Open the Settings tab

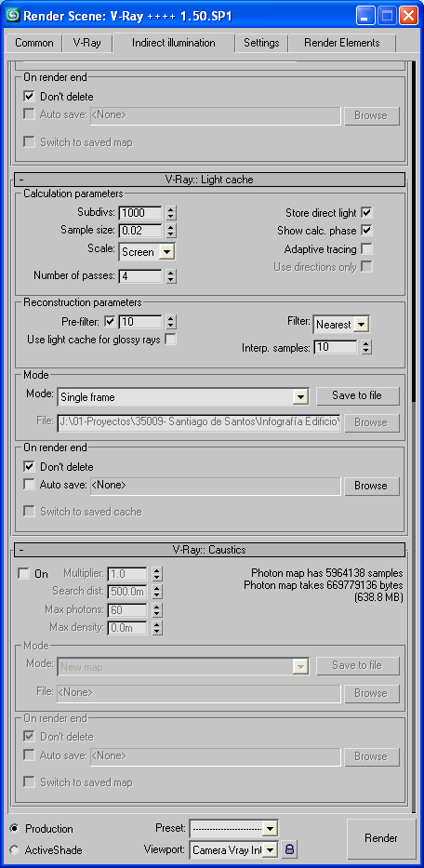[261, 43]
